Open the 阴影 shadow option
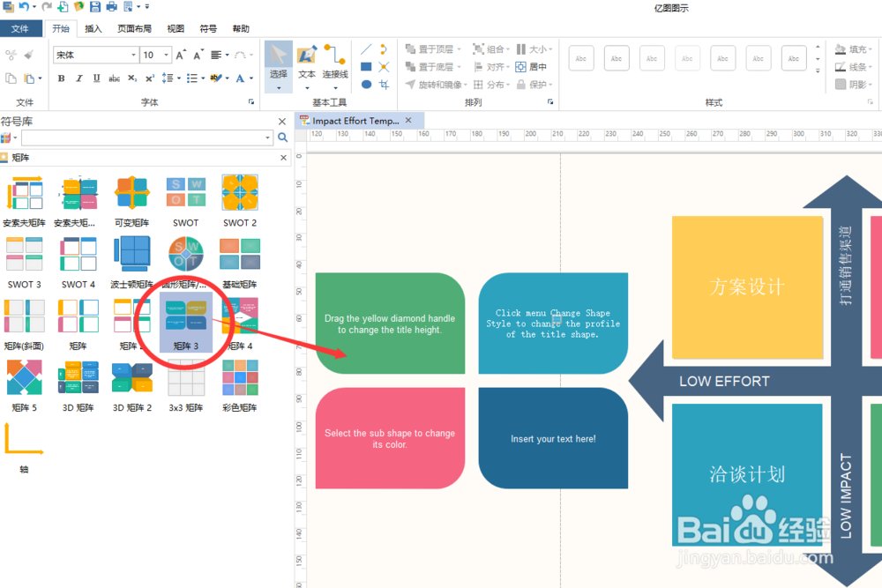Screen dimensions: 882x588 [853, 85]
